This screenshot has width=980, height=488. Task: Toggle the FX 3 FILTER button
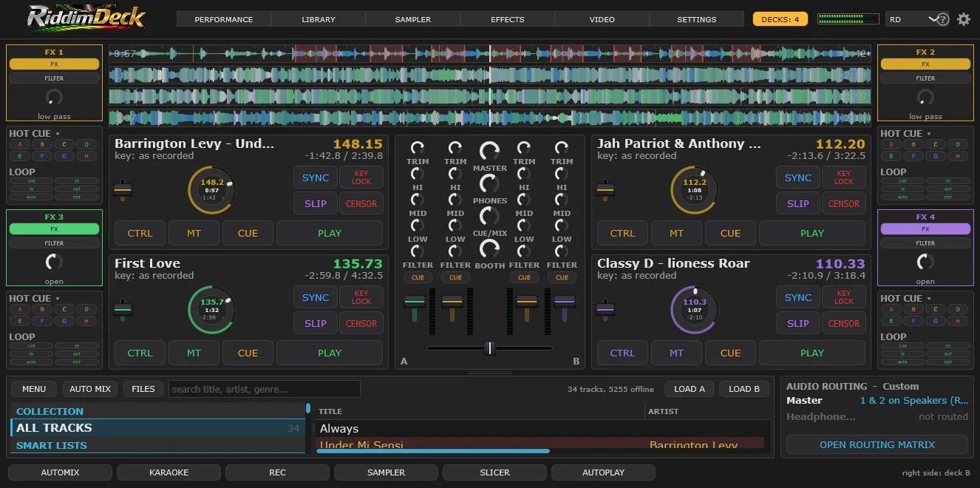(54, 243)
